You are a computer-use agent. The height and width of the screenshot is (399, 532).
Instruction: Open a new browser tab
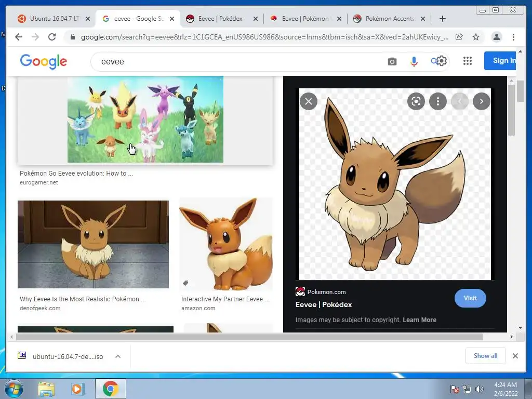point(443,19)
